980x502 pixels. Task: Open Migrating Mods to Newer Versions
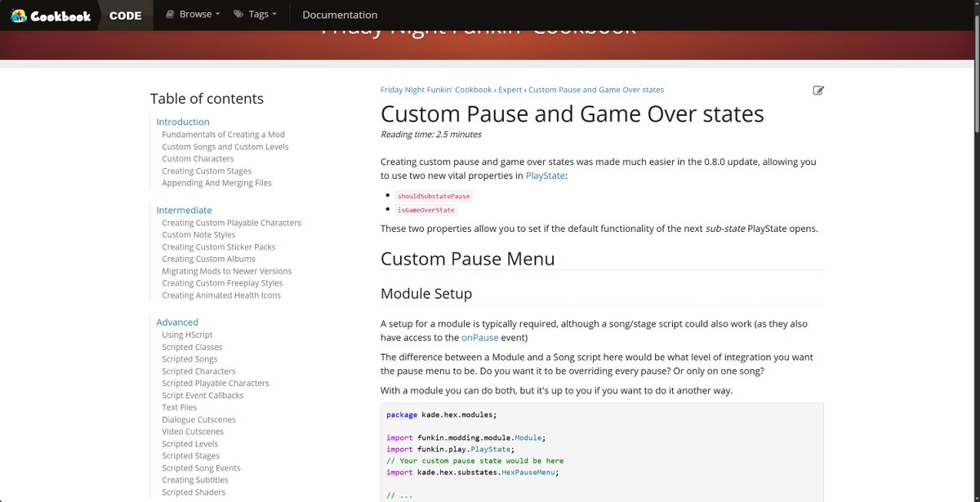coord(226,271)
